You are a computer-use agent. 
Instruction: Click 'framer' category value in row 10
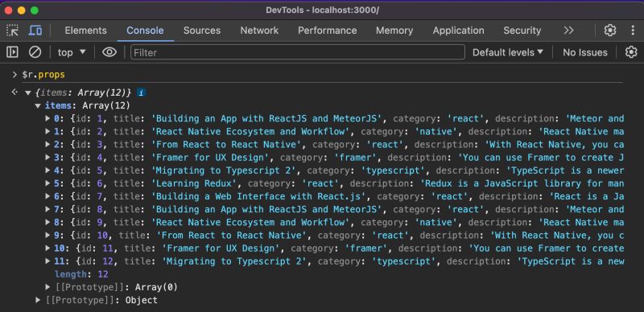[366, 248]
